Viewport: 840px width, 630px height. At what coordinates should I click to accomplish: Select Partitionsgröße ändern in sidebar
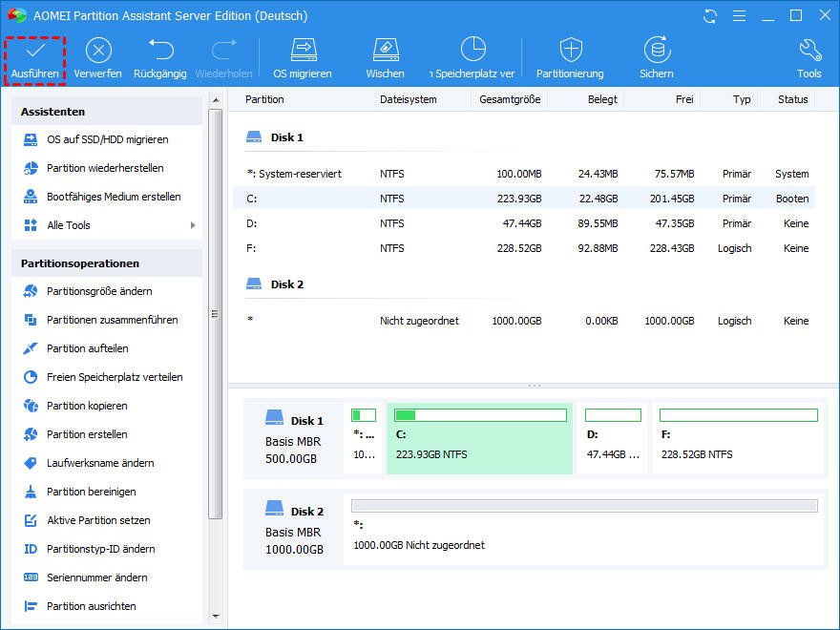99,291
